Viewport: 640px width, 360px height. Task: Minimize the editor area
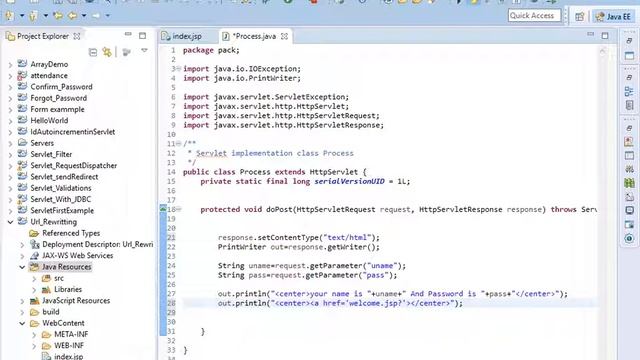click(591, 34)
